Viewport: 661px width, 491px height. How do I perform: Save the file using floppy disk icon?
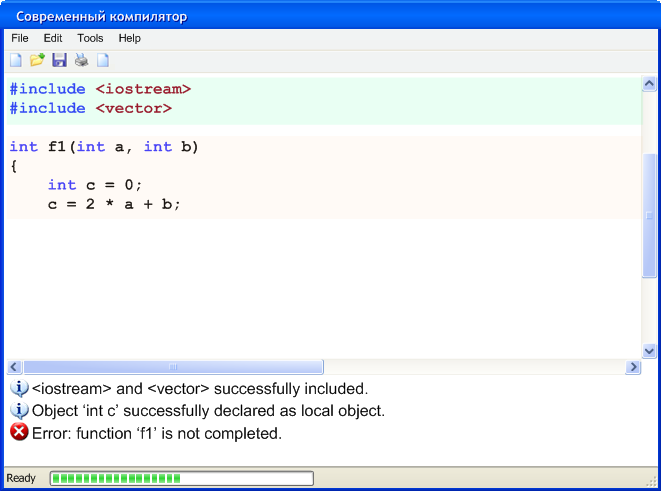pyautogui.click(x=59, y=60)
